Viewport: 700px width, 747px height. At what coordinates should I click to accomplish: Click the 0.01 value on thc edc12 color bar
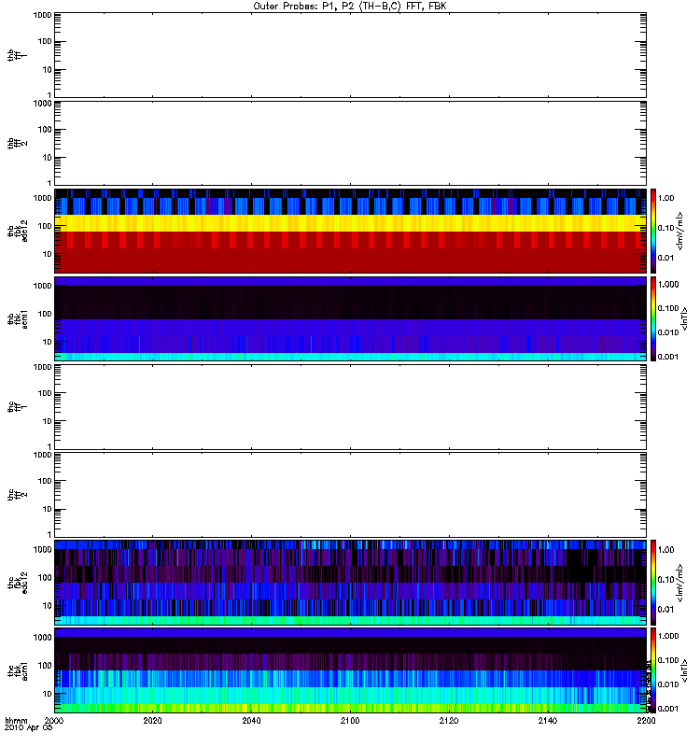pyautogui.click(x=666, y=609)
